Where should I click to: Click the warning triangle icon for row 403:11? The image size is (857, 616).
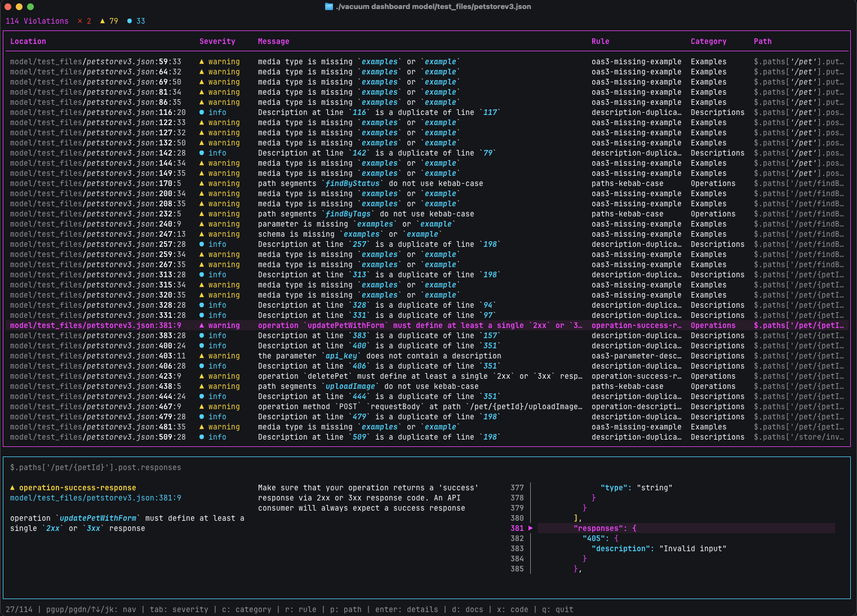pyautogui.click(x=202, y=356)
